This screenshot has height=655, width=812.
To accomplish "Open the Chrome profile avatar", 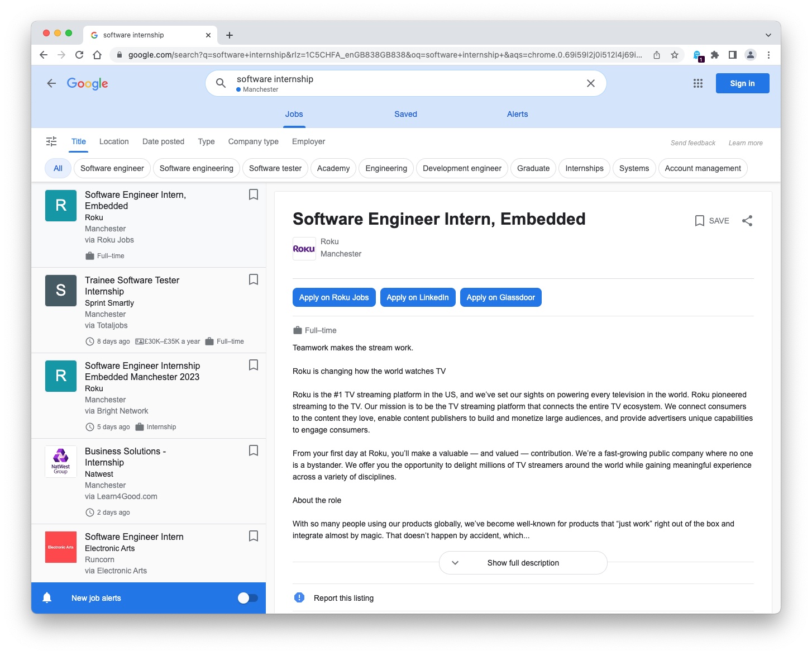I will (x=751, y=55).
